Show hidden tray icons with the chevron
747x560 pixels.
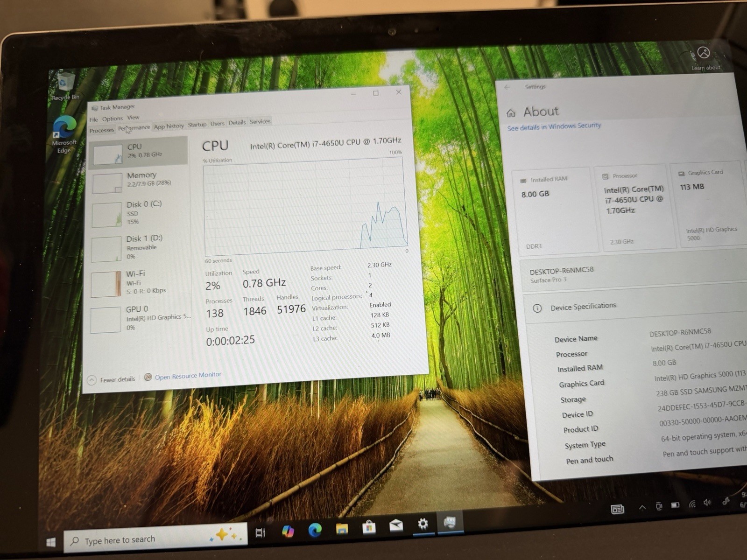(642, 507)
